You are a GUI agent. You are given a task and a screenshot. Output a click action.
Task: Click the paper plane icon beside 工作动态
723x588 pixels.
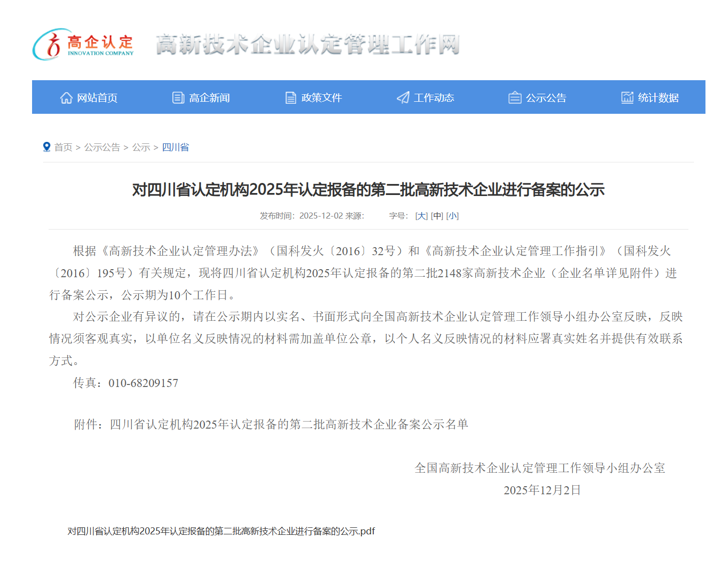pos(403,98)
